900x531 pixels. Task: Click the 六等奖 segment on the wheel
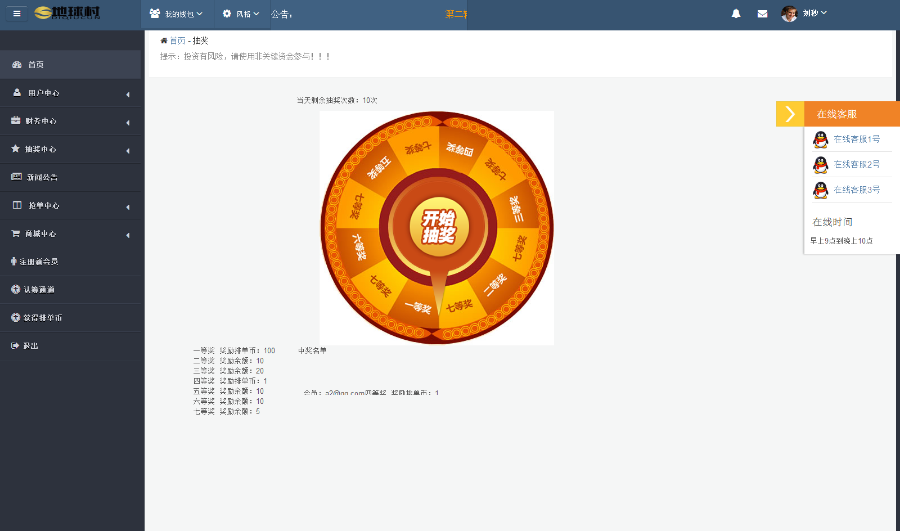(x=359, y=247)
